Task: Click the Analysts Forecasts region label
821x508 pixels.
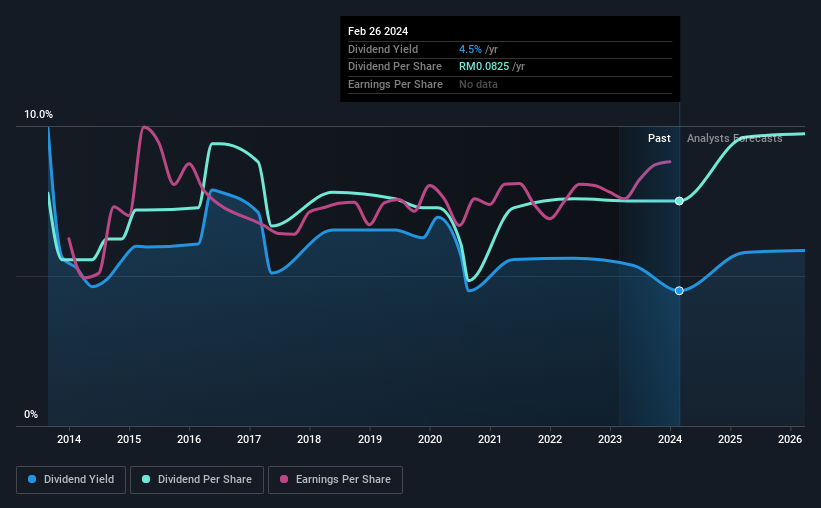Action: 735,138
